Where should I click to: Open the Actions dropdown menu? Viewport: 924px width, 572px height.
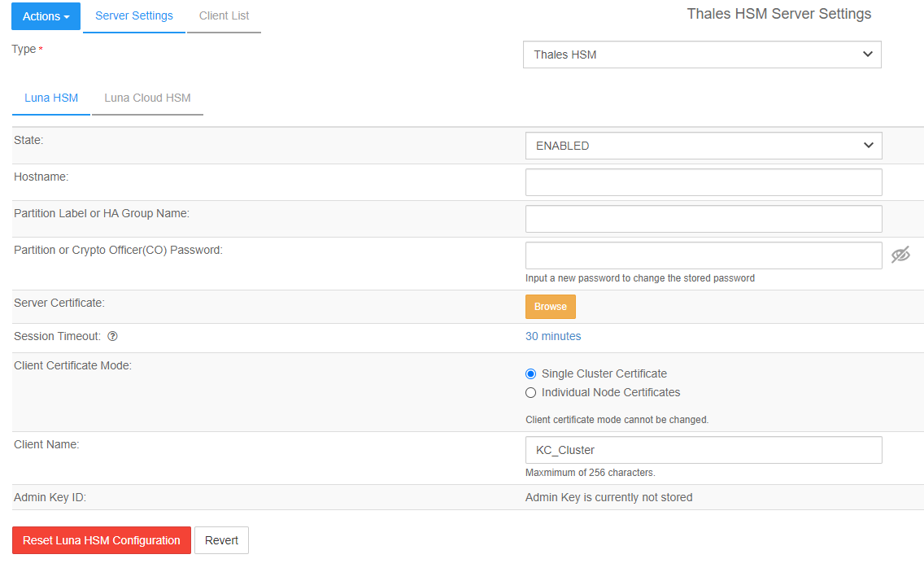46,16
